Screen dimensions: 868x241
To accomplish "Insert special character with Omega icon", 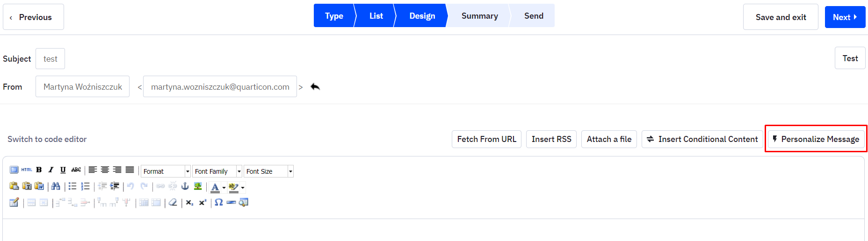I will 218,202.
